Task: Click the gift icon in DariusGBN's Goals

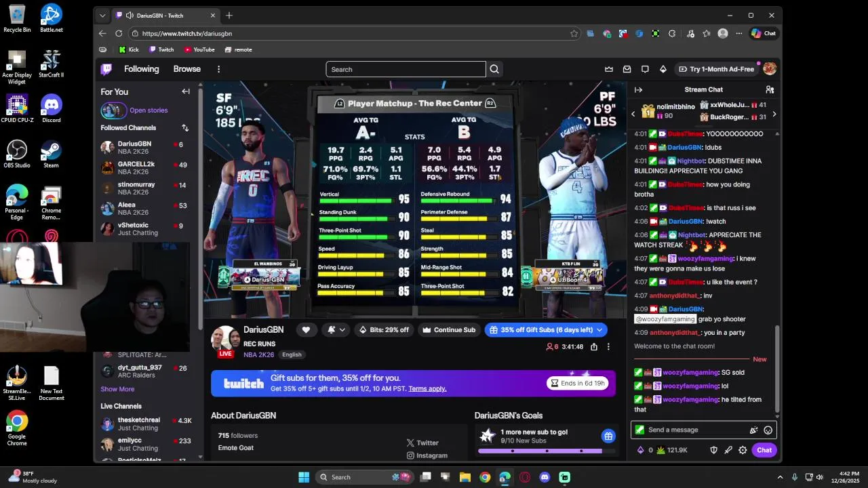Action: point(608,436)
